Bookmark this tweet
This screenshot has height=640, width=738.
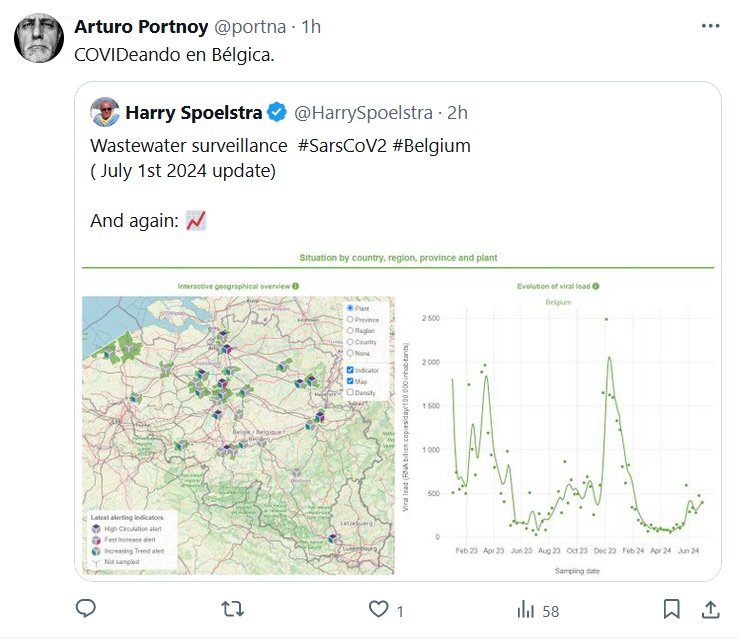pos(672,608)
